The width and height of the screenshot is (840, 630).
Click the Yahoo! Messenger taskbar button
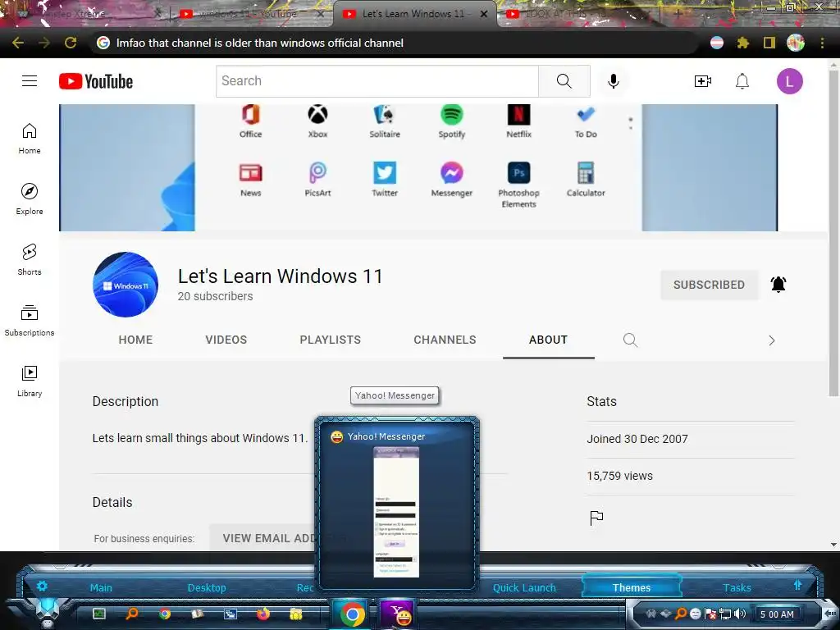click(x=397, y=614)
